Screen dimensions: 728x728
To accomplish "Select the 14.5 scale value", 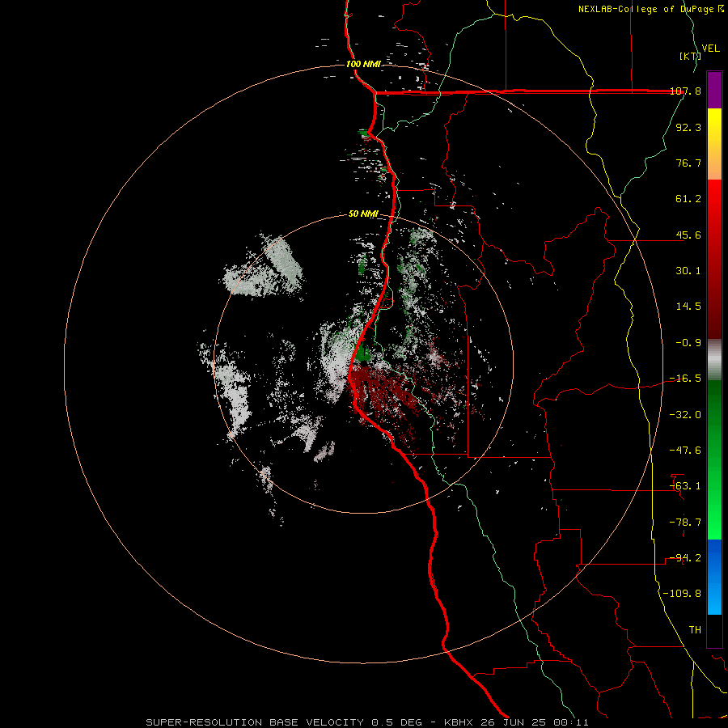I will (x=688, y=307).
